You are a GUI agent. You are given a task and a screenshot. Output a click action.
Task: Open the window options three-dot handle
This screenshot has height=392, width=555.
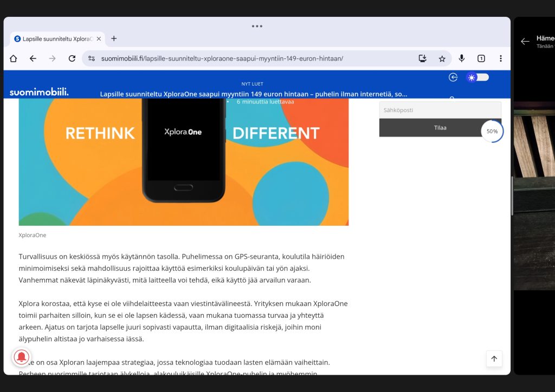[x=257, y=26]
